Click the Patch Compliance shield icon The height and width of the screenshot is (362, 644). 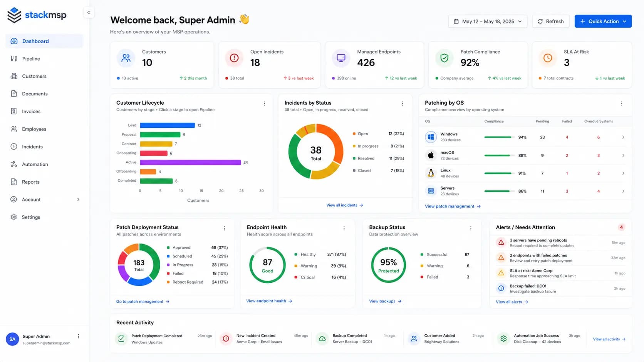444,58
